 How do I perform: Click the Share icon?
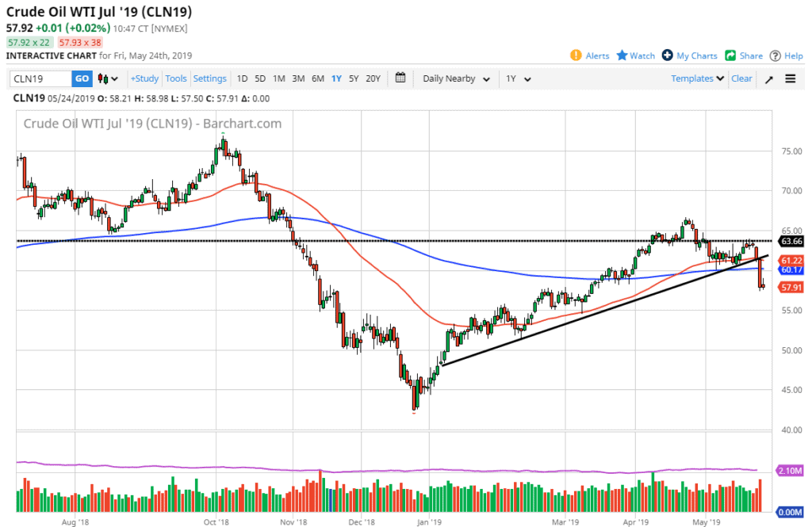click(x=730, y=55)
